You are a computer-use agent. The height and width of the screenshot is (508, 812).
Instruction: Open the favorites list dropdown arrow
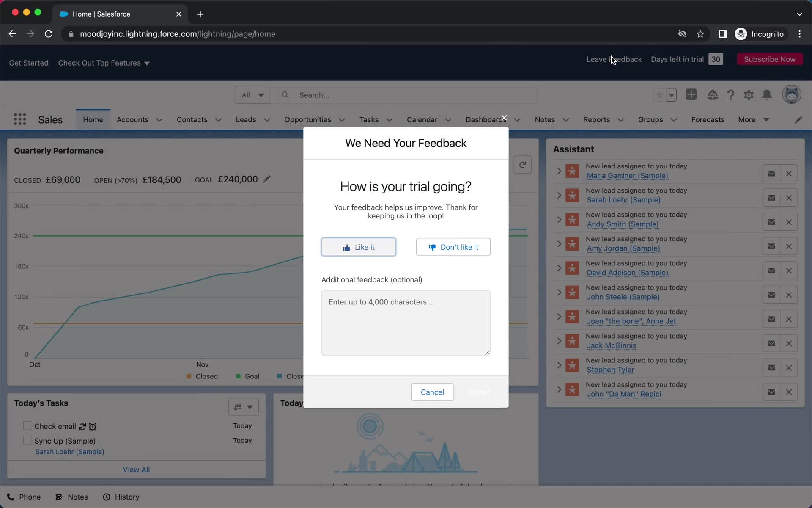click(x=672, y=95)
